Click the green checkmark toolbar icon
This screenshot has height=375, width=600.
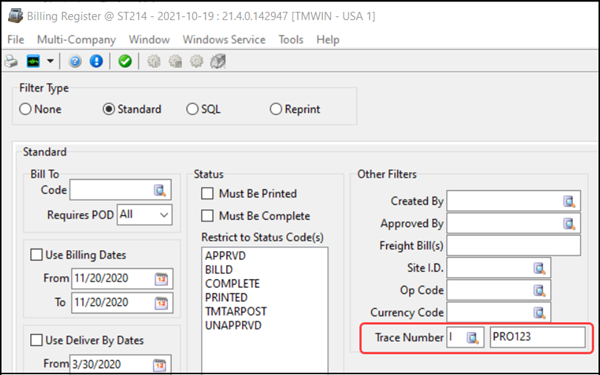125,61
